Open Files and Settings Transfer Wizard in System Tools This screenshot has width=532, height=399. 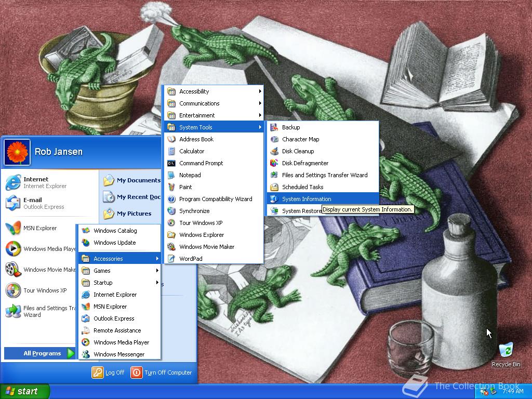pyautogui.click(x=323, y=175)
